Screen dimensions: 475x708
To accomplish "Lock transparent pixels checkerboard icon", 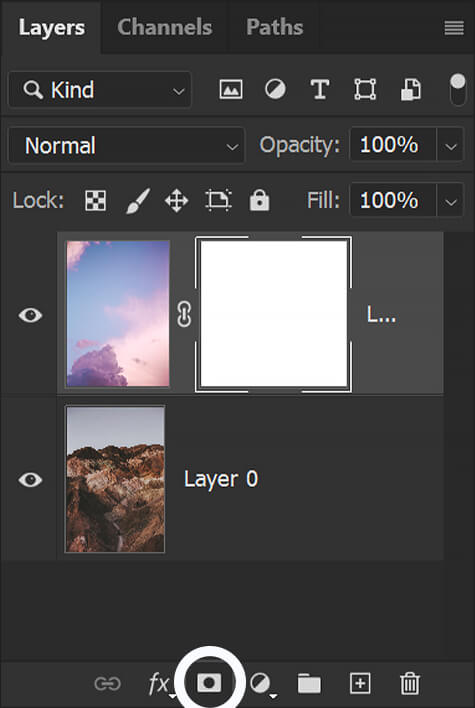I will (x=95, y=200).
